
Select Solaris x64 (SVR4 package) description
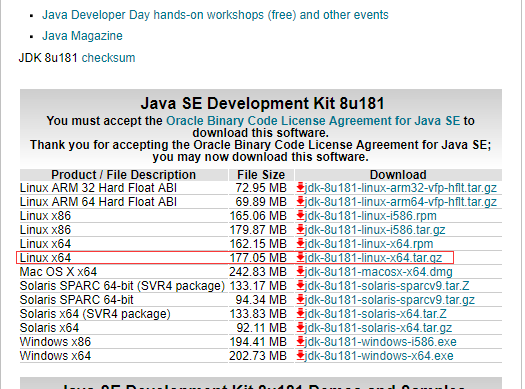click(95, 314)
